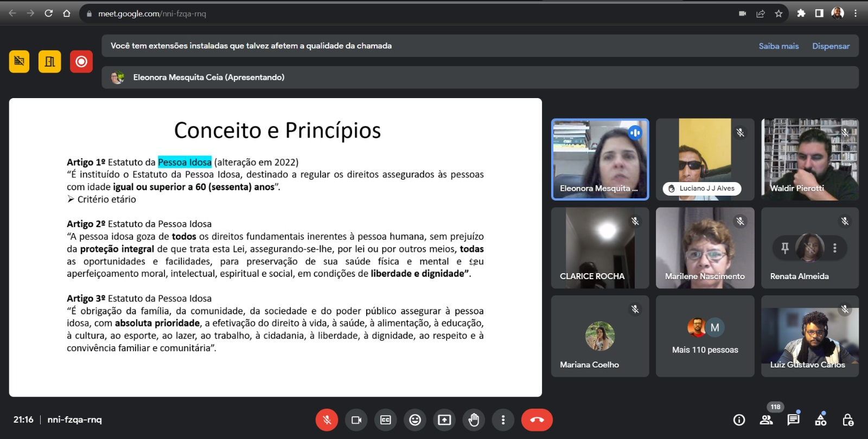
Task: Click the Saiba mais link
Action: (778, 46)
